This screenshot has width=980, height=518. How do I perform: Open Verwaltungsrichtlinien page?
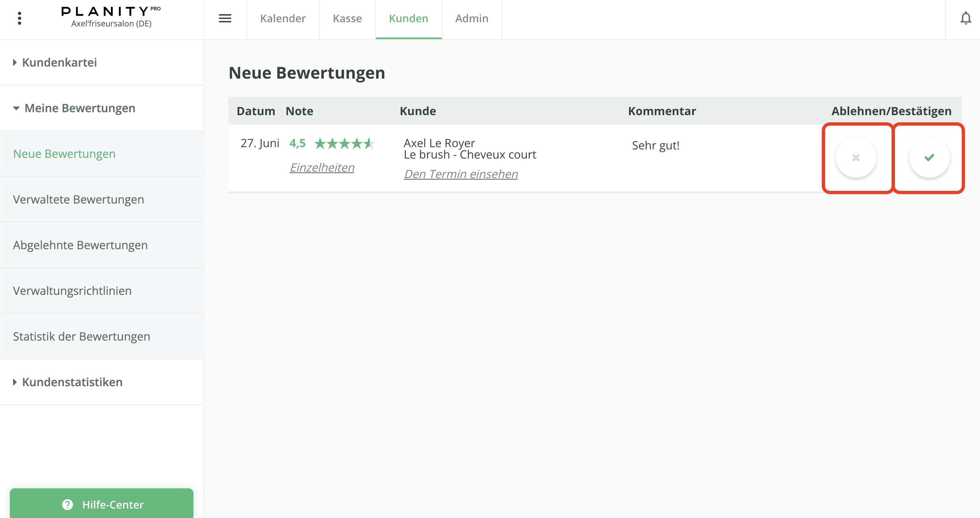click(x=72, y=291)
